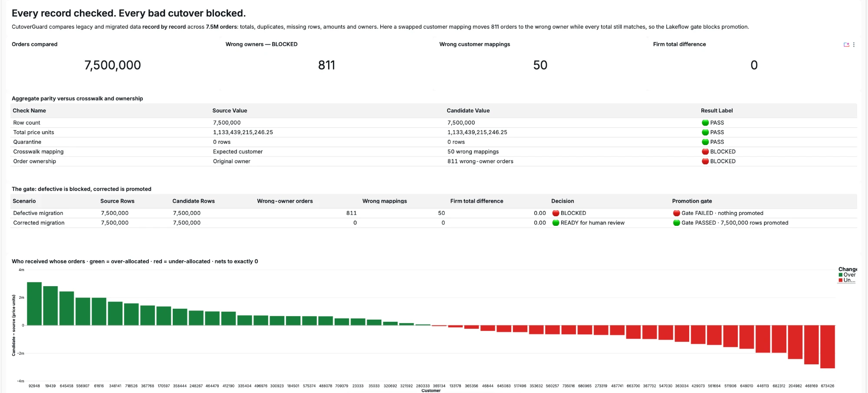Click the 'Expected customer' source value cell

(238, 152)
